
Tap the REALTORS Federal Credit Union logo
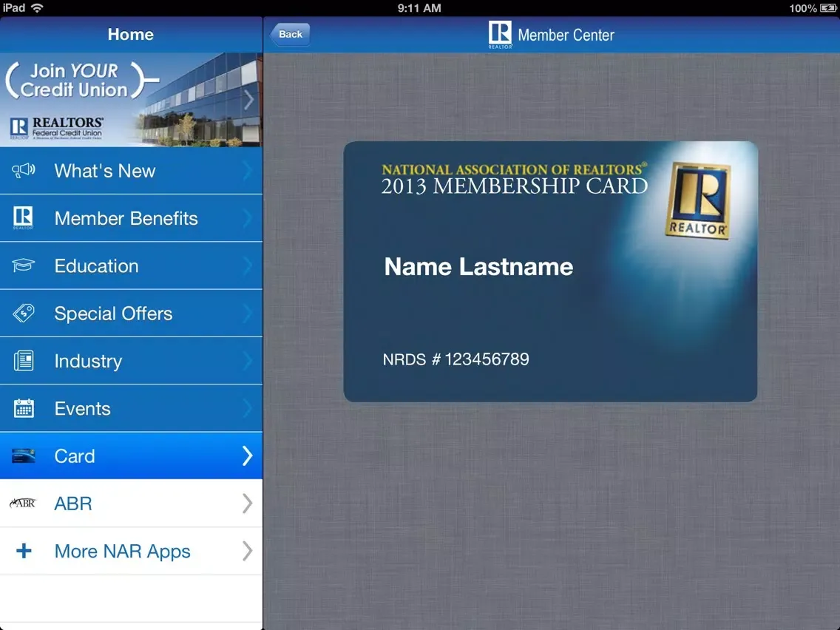56,128
